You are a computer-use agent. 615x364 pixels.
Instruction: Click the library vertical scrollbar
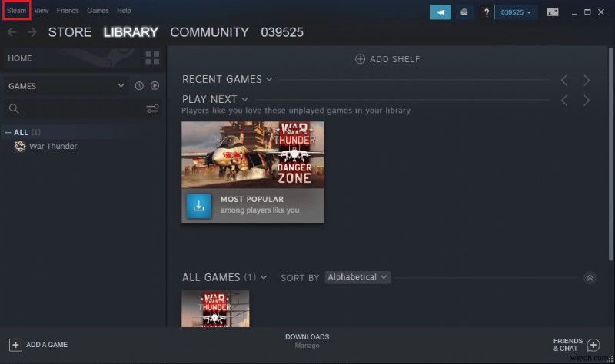coord(610,154)
